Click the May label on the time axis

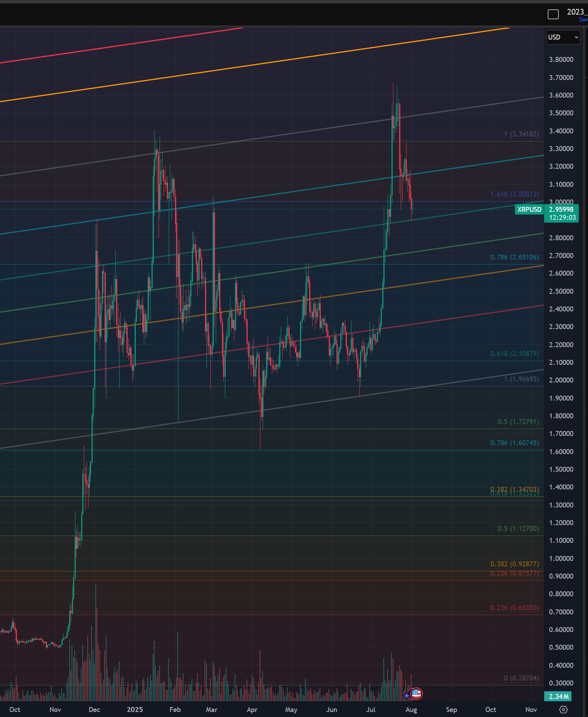291,710
